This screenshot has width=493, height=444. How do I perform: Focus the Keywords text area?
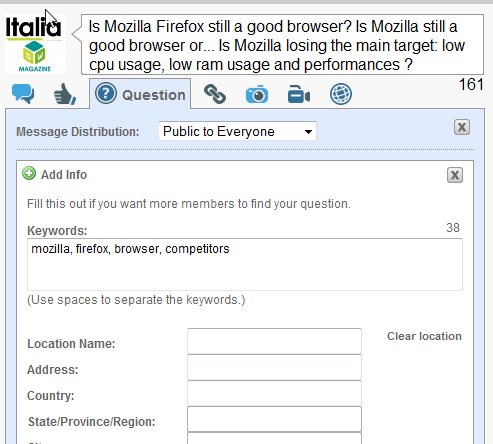tap(245, 264)
